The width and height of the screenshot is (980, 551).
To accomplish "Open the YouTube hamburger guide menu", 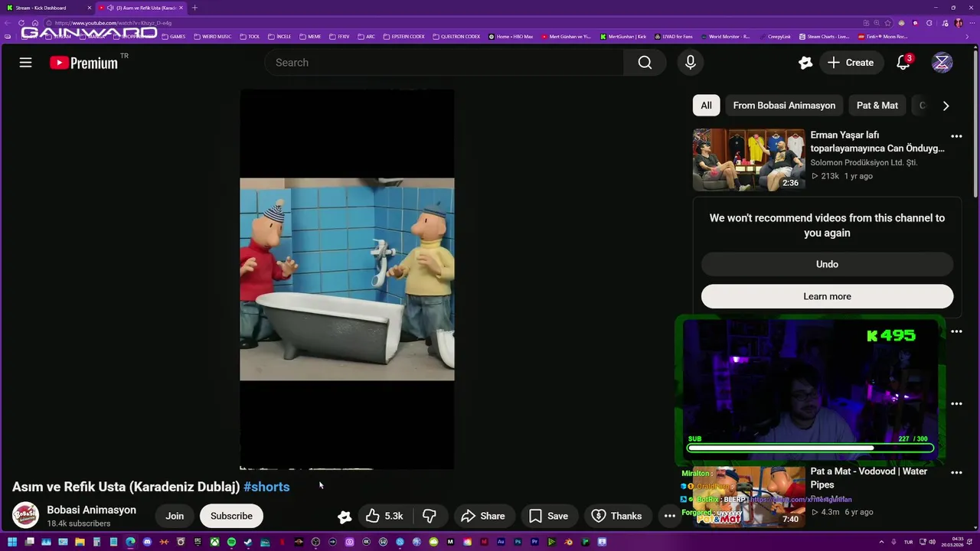I will [x=25, y=63].
